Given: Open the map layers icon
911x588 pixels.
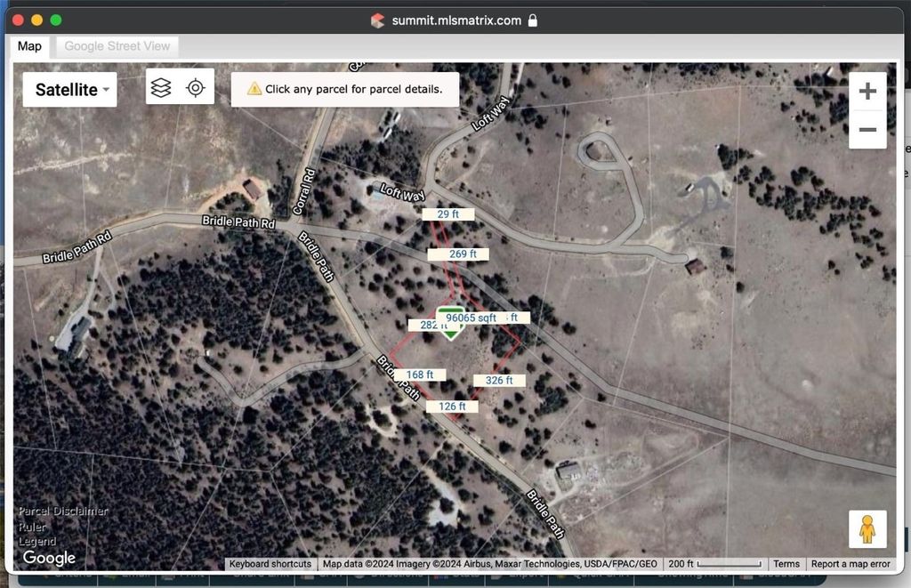Looking at the screenshot, I should pyautogui.click(x=161, y=87).
